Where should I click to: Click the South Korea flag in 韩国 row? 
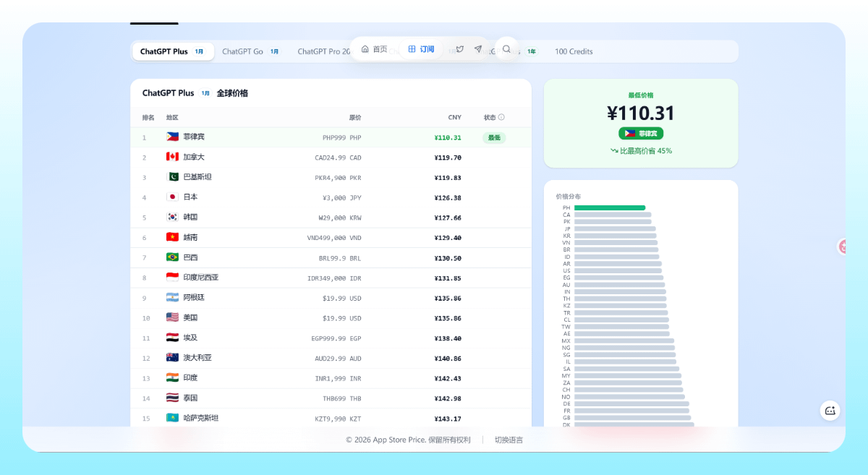pyautogui.click(x=172, y=217)
